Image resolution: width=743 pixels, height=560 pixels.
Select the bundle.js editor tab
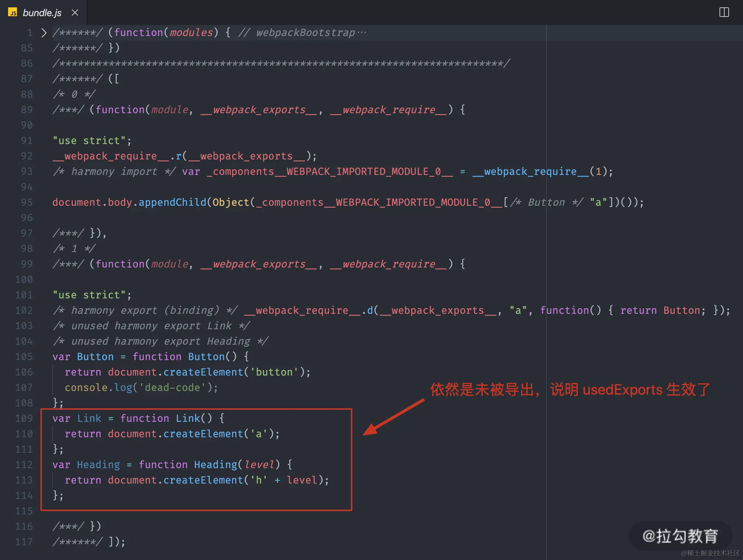(x=42, y=13)
